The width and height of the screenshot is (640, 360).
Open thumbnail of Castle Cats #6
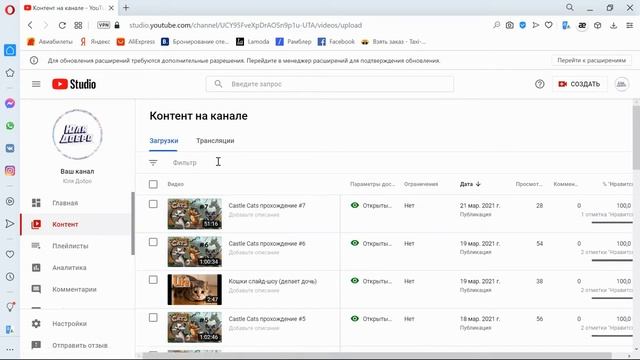(x=195, y=251)
